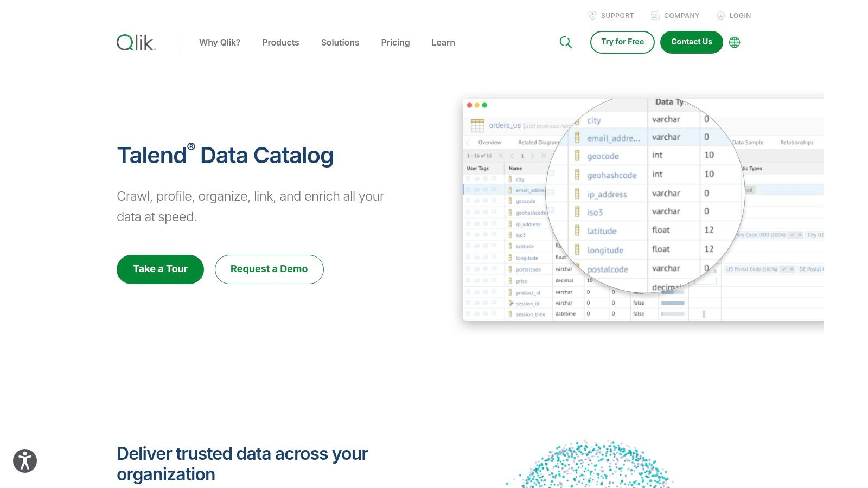
Task: Switch to the Data Sample tab
Action: click(748, 142)
